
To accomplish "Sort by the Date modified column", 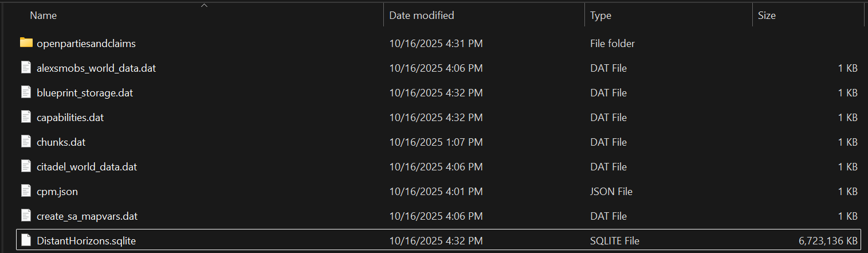I will pos(421,15).
